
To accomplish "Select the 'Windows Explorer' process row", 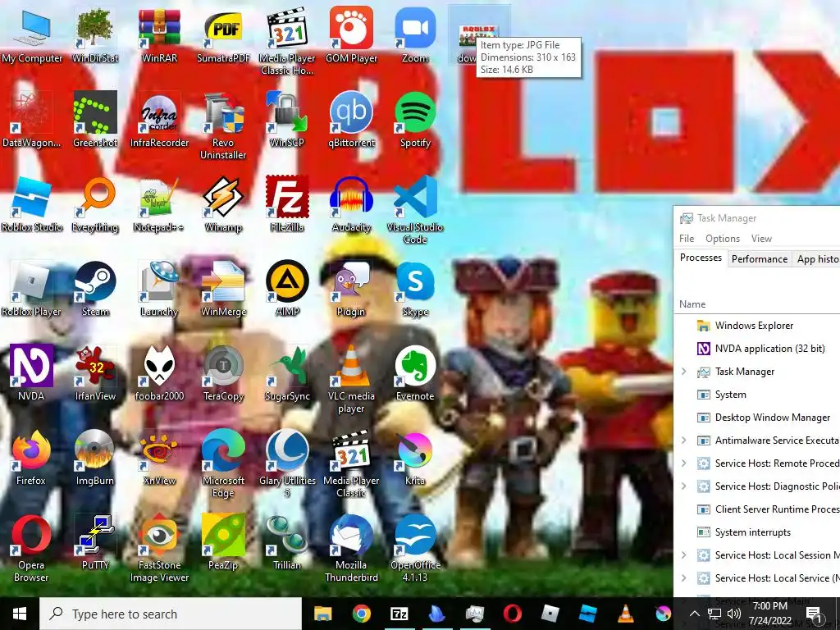I will (756, 325).
